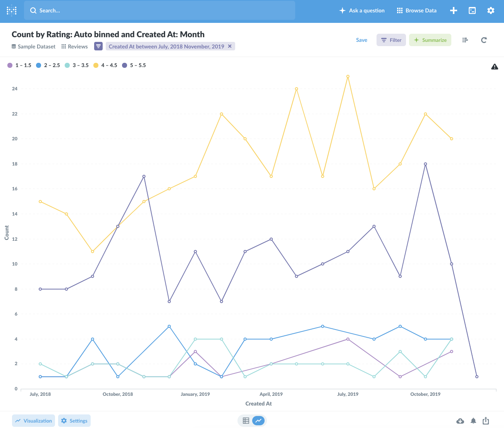Switch to table view toggle

246,421
